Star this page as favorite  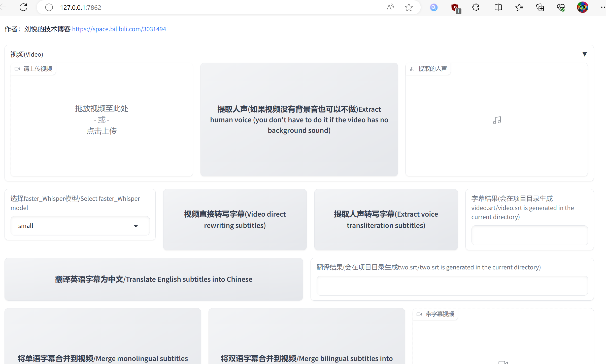point(409,8)
